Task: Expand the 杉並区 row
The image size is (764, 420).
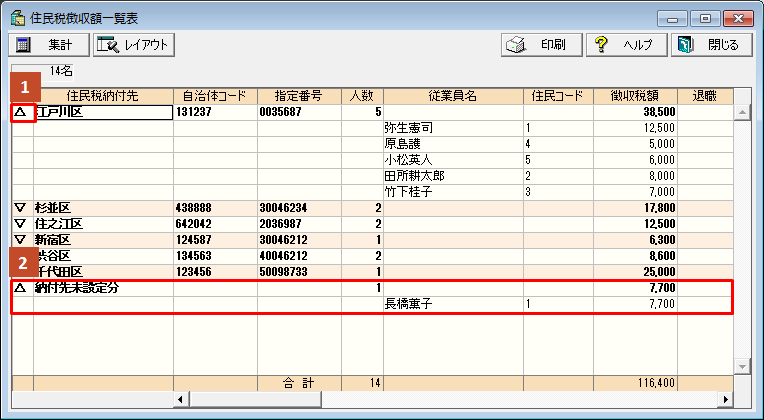Action: click(20, 207)
